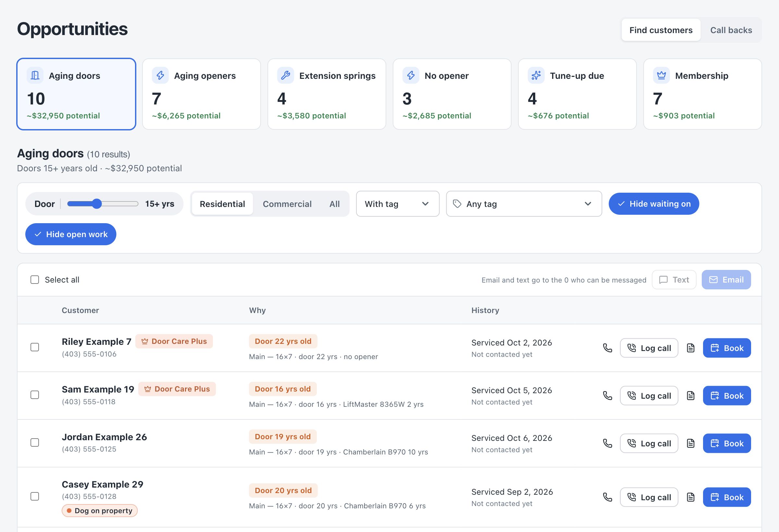The image size is (779, 532).
Task: Select the Residential filter segment
Action: point(222,204)
